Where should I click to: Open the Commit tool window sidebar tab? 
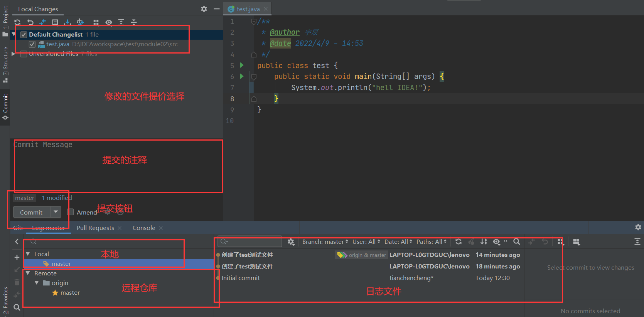5,107
